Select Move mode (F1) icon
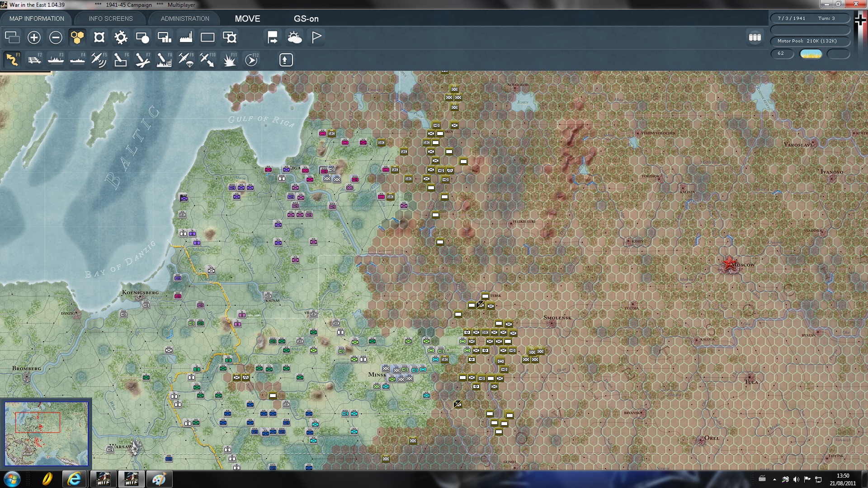The width and height of the screenshot is (868, 488). coord(12,60)
